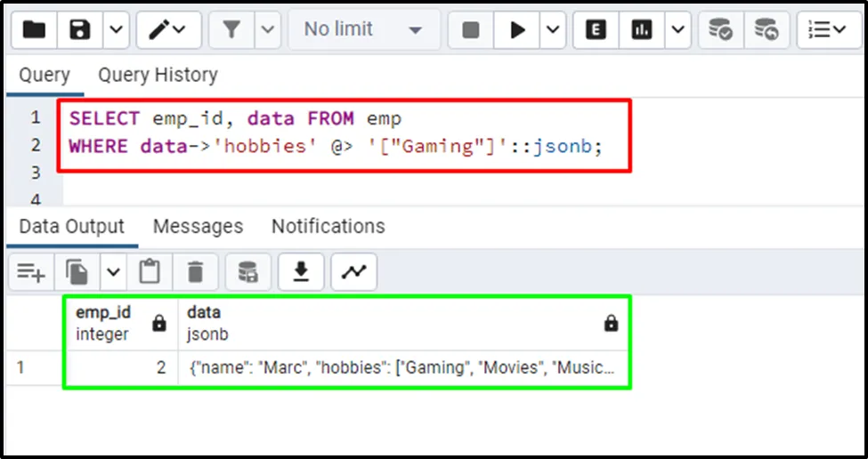
Task: Open the Graph Visualiser line chart icon
Action: pos(353,271)
